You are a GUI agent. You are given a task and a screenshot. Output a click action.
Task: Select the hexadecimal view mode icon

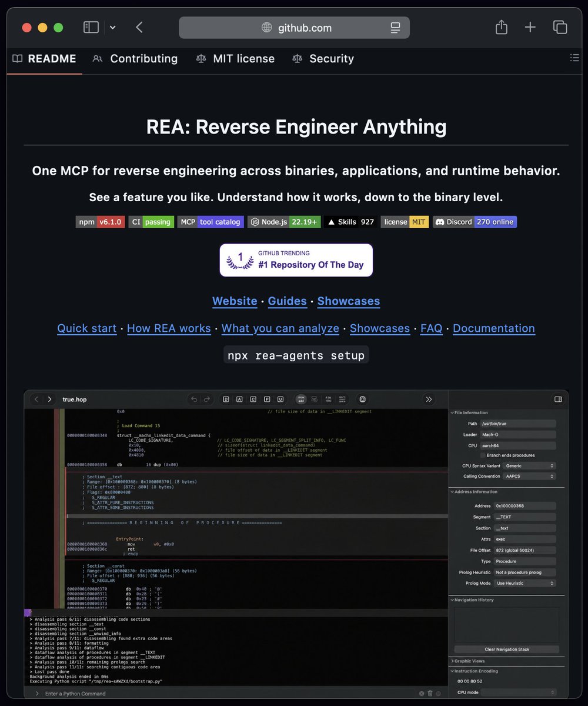328,399
